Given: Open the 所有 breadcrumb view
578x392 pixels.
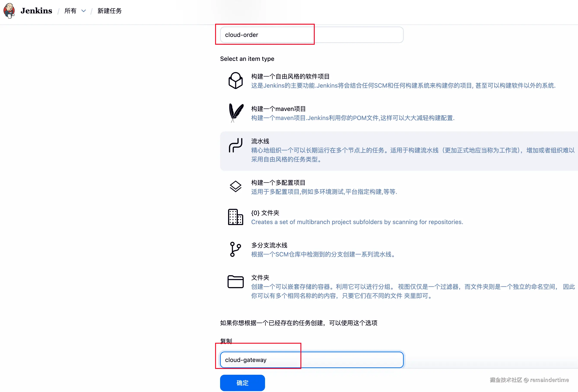Looking at the screenshot, I should tap(70, 11).
